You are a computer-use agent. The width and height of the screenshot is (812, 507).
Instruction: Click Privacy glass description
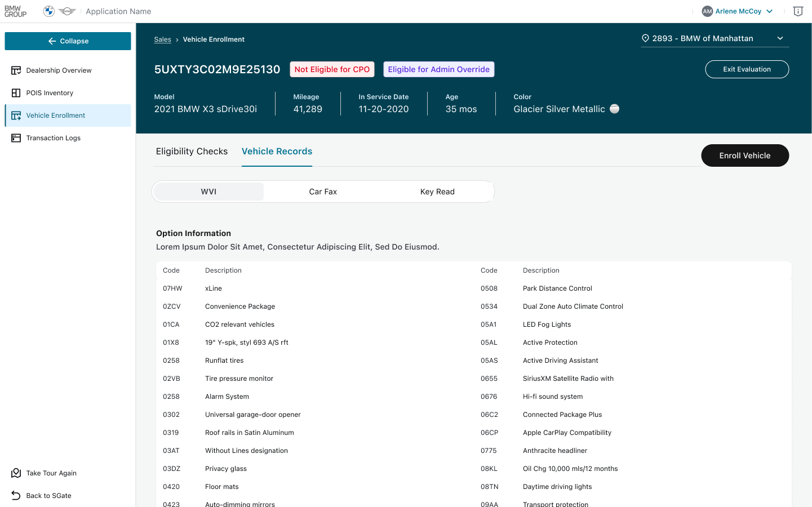(x=226, y=469)
